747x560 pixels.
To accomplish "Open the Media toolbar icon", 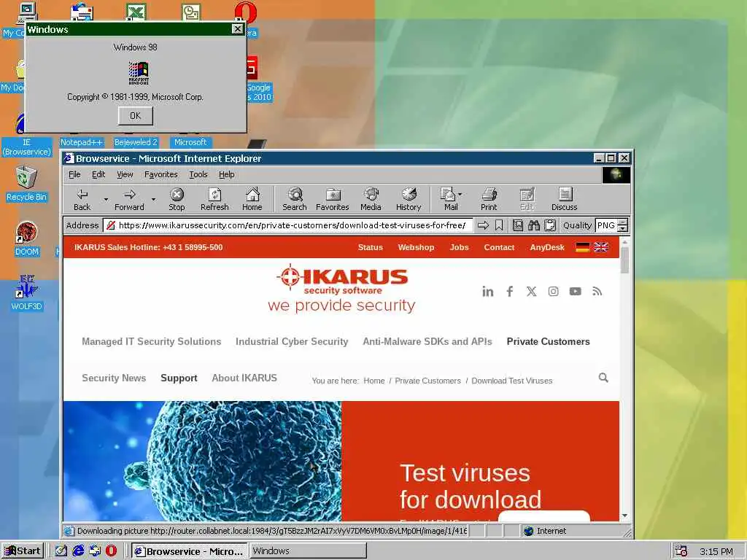I will [371, 199].
